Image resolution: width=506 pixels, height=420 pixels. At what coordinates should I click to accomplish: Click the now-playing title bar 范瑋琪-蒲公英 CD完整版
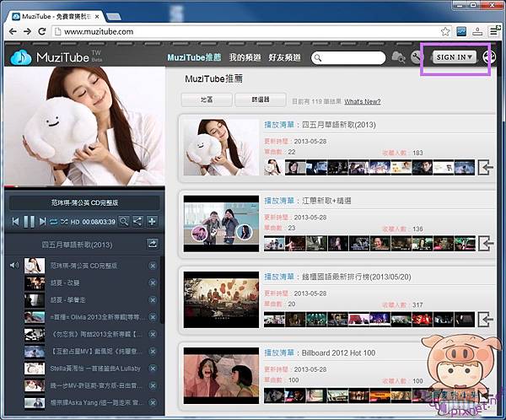[84, 202]
